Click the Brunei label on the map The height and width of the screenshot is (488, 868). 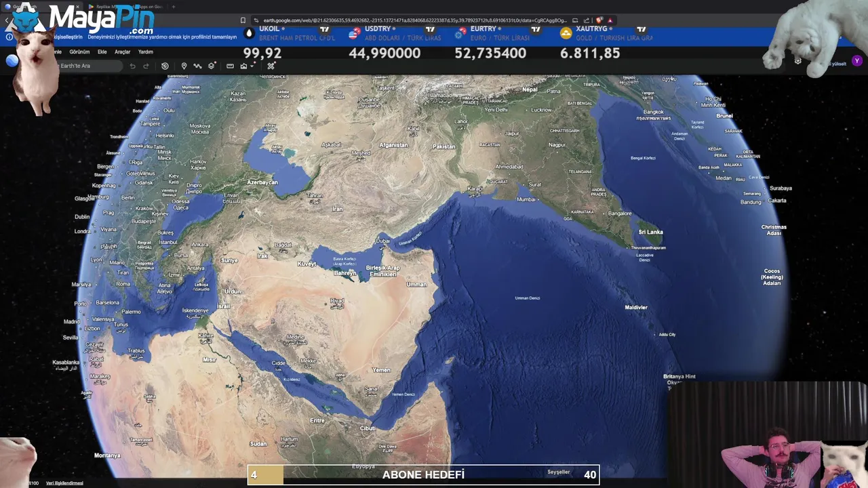(724, 116)
